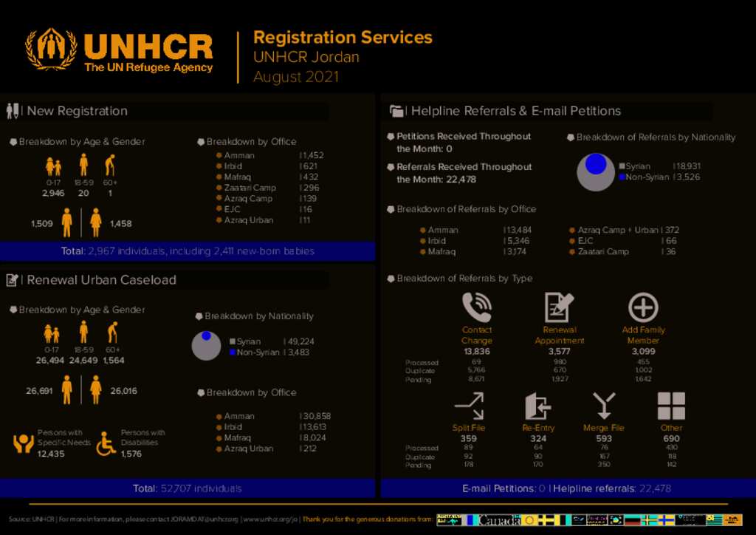The image size is (756, 535).
Task: Click the 'August 2021' date text
Action: (297, 77)
